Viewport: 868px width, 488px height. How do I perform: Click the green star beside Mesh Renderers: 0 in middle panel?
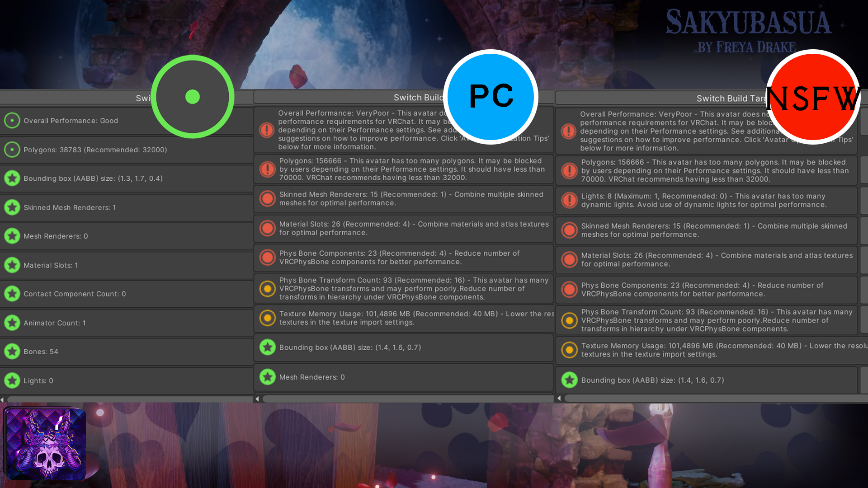click(267, 377)
